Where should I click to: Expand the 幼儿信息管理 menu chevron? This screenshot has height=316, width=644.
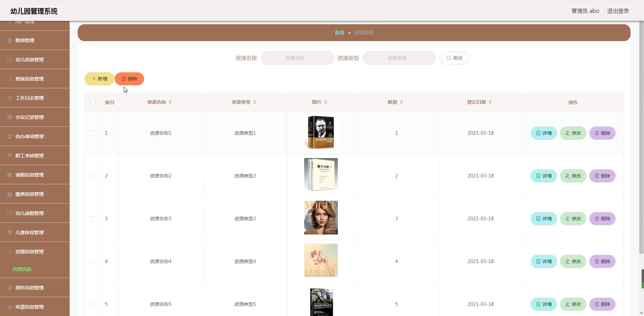pos(61,59)
